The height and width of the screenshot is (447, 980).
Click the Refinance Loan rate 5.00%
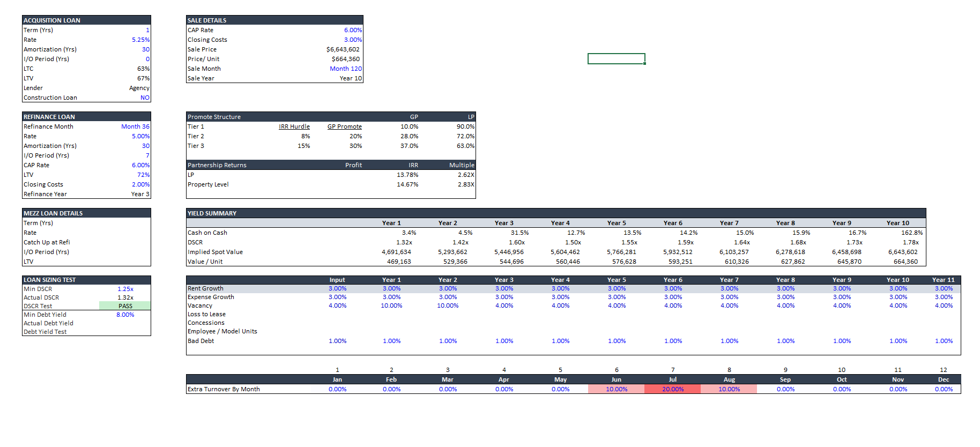(x=141, y=136)
